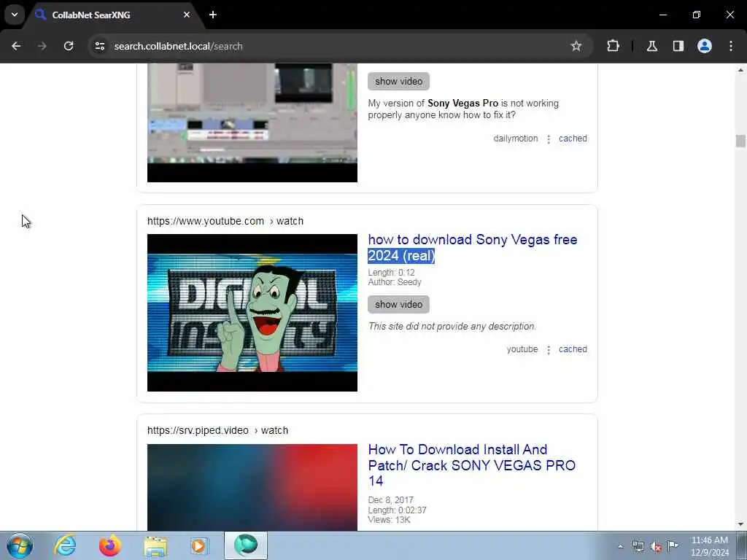Open site information icon in address bar
The image size is (747, 560).
click(x=99, y=46)
